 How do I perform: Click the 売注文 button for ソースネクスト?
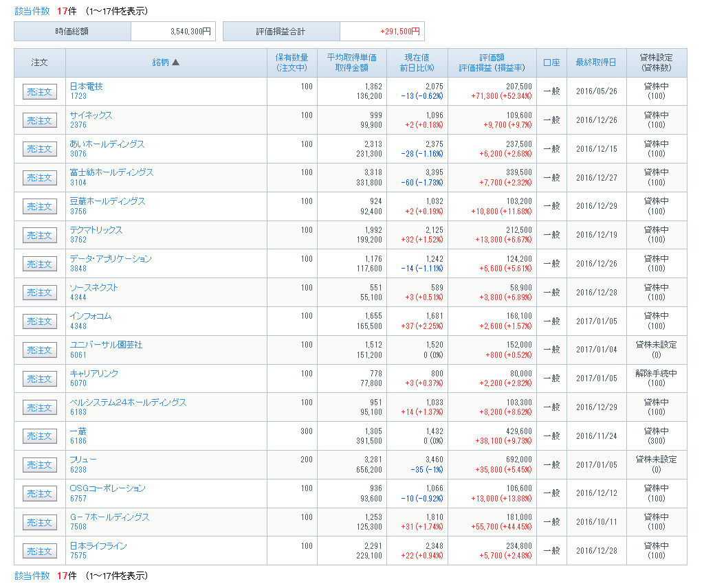pos(40,293)
